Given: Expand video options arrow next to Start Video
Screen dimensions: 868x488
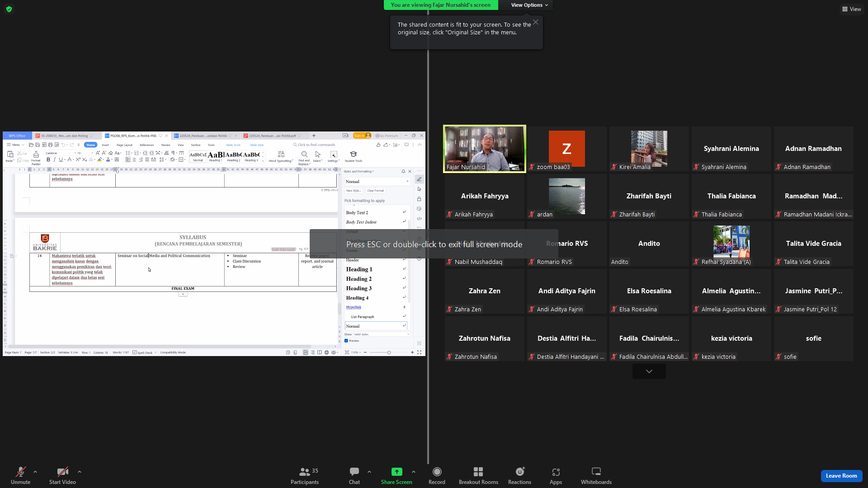Looking at the screenshot, I should click(x=80, y=472).
